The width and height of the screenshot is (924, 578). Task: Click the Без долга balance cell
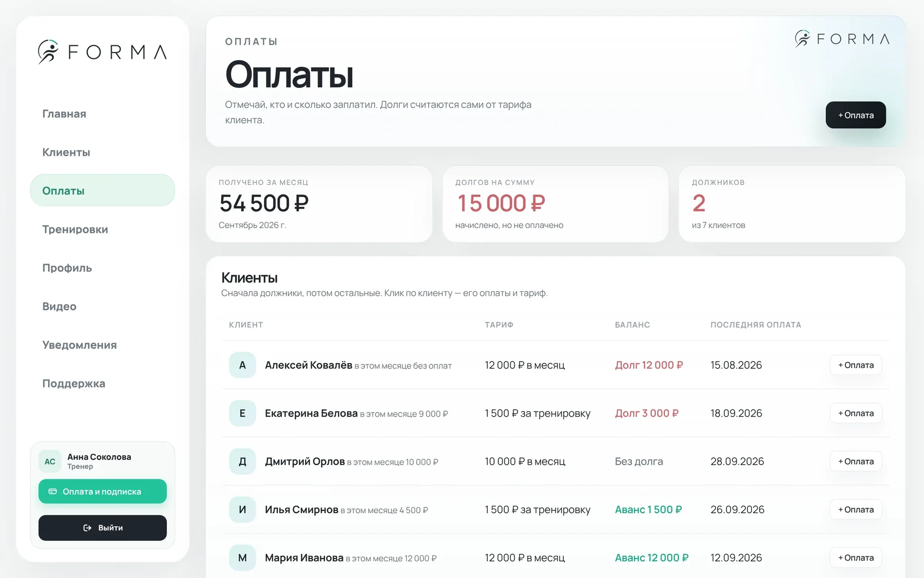click(x=639, y=462)
